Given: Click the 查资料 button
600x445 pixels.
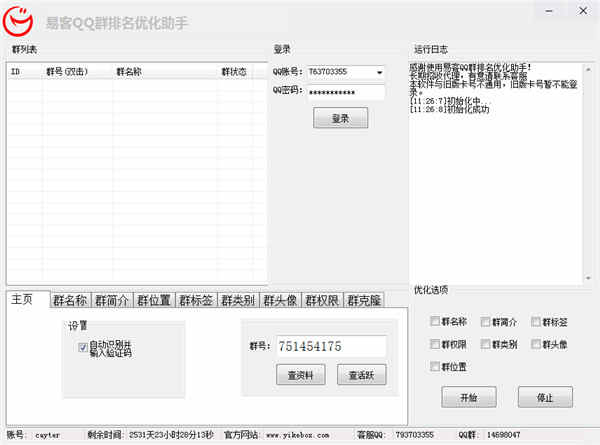Looking at the screenshot, I should (301, 375).
